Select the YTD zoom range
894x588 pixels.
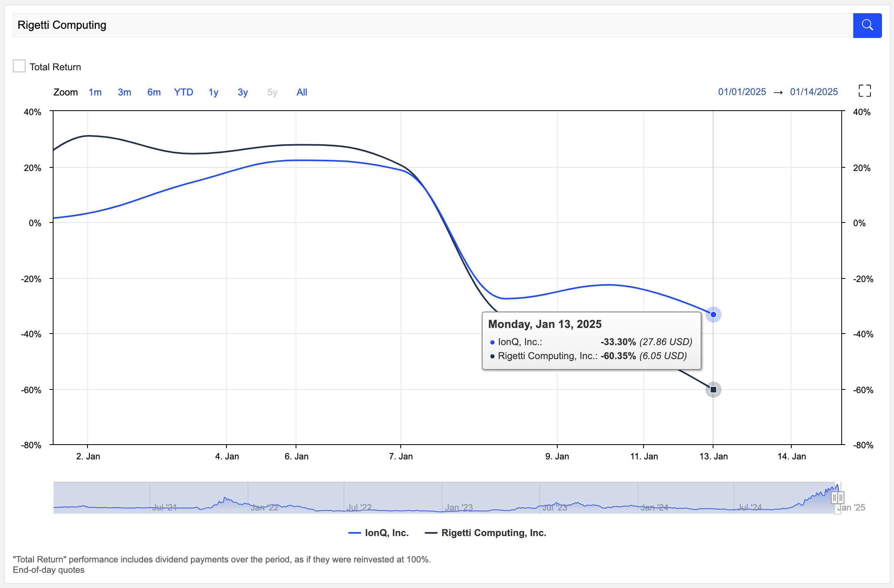tap(184, 92)
